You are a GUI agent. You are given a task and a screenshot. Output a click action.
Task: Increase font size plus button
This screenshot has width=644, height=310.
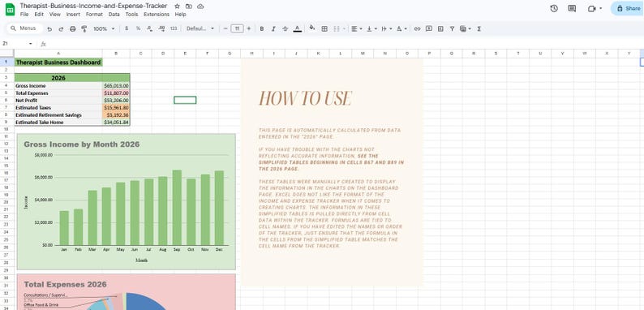pyautogui.click(x=248, y=28)
